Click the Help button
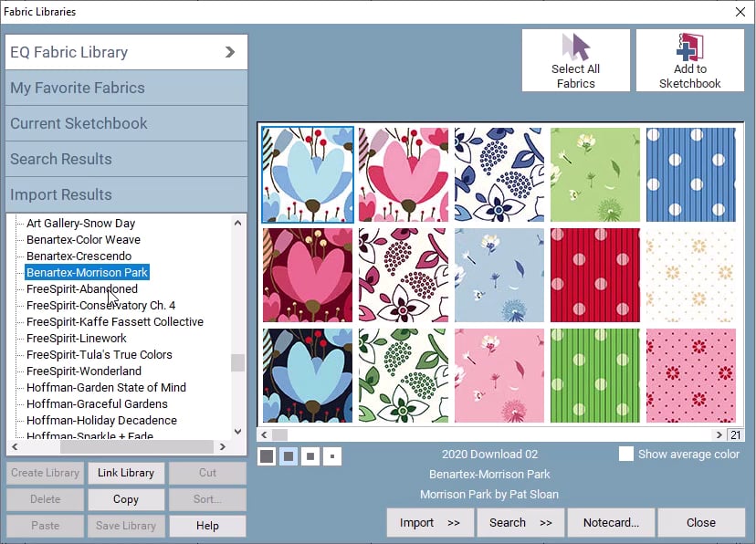The height and width of the screenshot is (544, 756). click(x=207, y=526)
